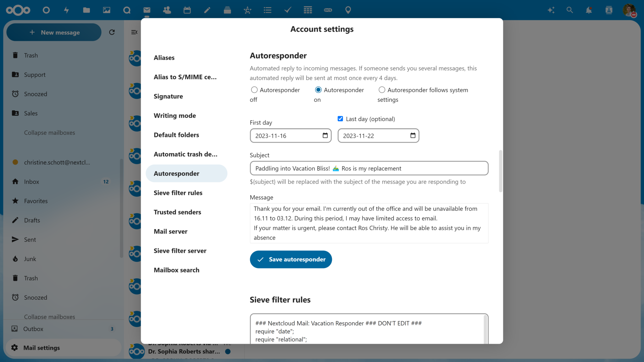Select the Autoresponder on radio button
The image size is (644, 362).
pos(318,90)
